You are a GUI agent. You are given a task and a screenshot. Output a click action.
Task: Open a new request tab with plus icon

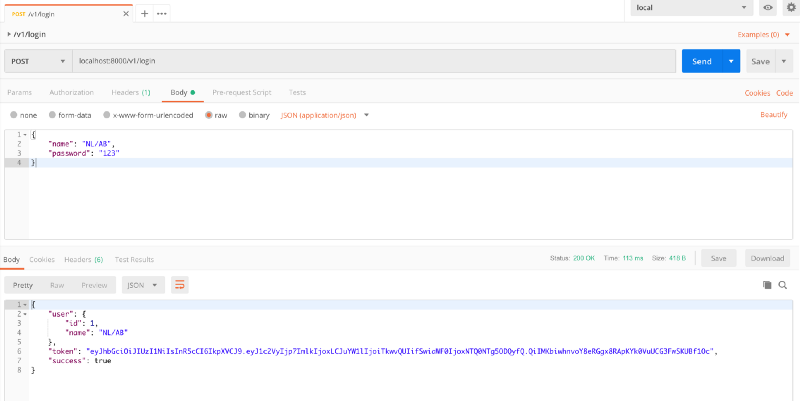point(144,14)
